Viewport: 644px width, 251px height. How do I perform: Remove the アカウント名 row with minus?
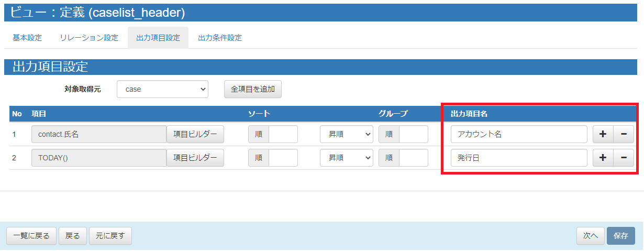624,134
